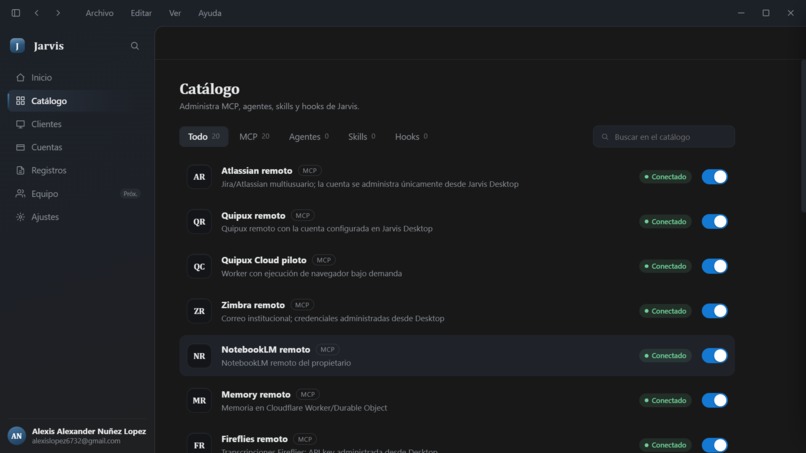Click Conectado badge of Memory remoto
Screen dimensions: 806x453
(665, 401)
